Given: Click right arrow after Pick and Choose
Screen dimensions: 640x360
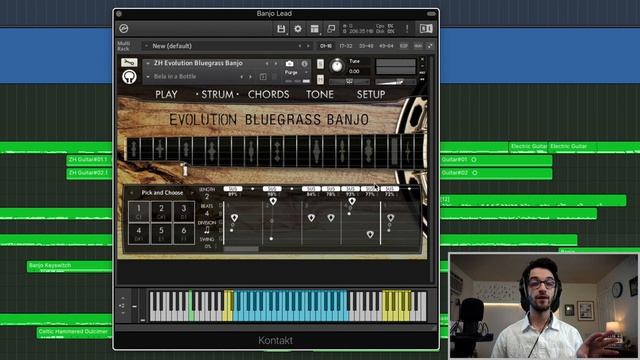Looking at the screenshot, I should [192, 193].
